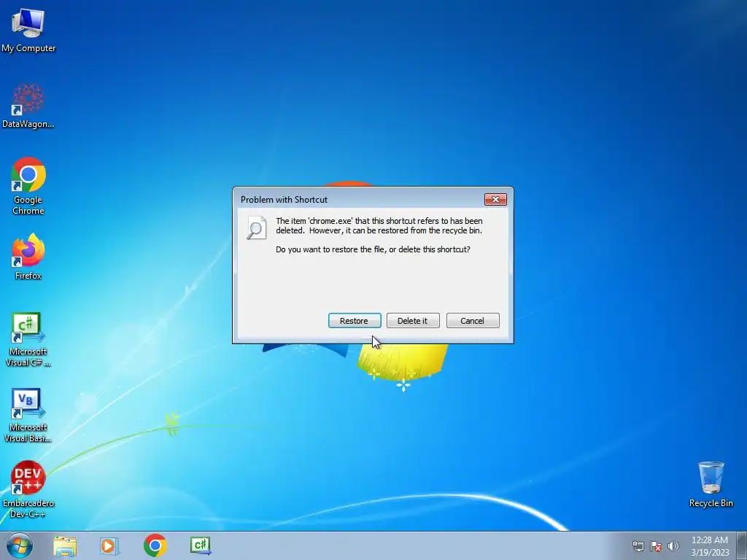Select the Embarcadero Dev-C++ desktop shortcut
The height and width of the screenshot is (560, 747).
[28, 489]
